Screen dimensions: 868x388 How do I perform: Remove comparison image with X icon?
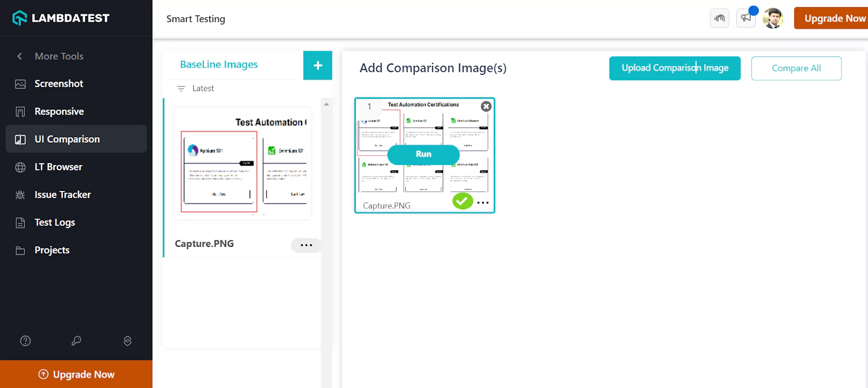(x=486, y=106)
